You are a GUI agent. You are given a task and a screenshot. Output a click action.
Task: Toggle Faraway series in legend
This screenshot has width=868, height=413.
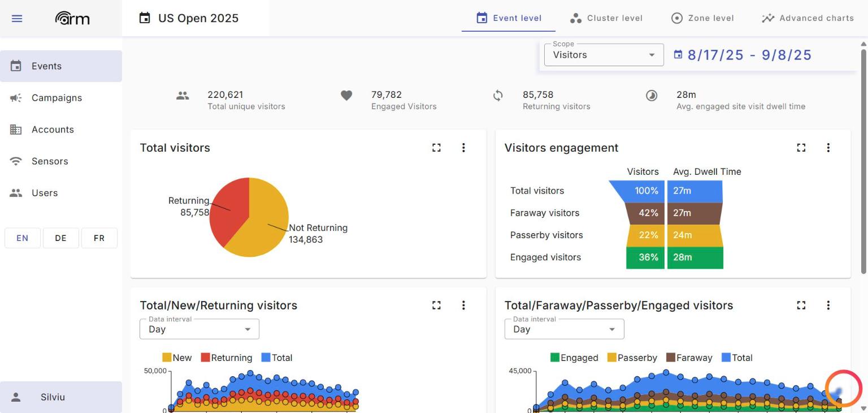pos(689,358)
